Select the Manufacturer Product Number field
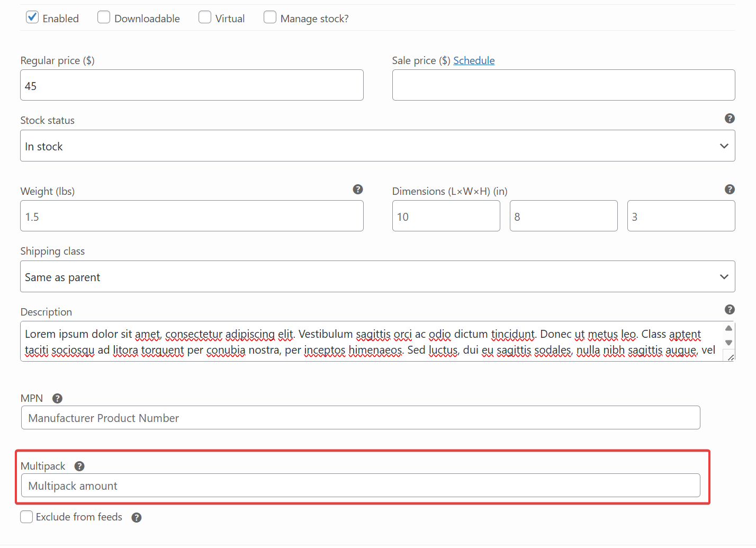Viewport: 756px width, 548px height. pos(361,418)
